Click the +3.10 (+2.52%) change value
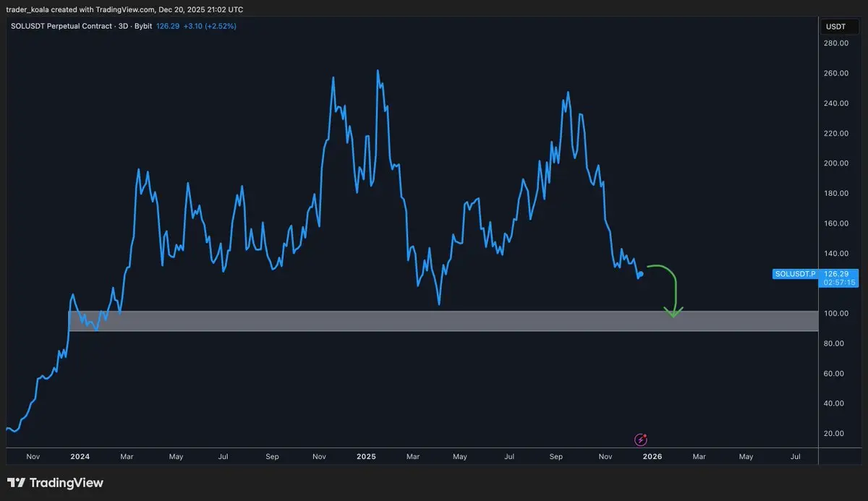Screen dimensions: 868x501 (x=210, y=26)
